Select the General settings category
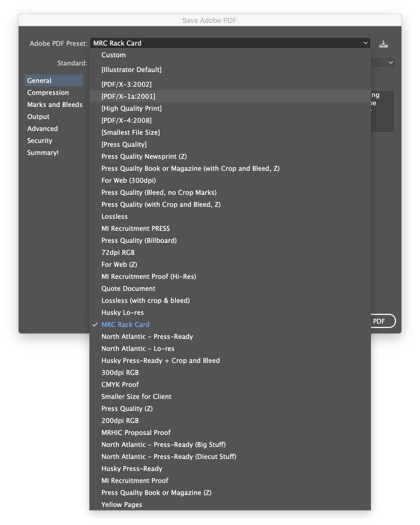The height and width of the screenshot is (525, 420). click(54, 80)
